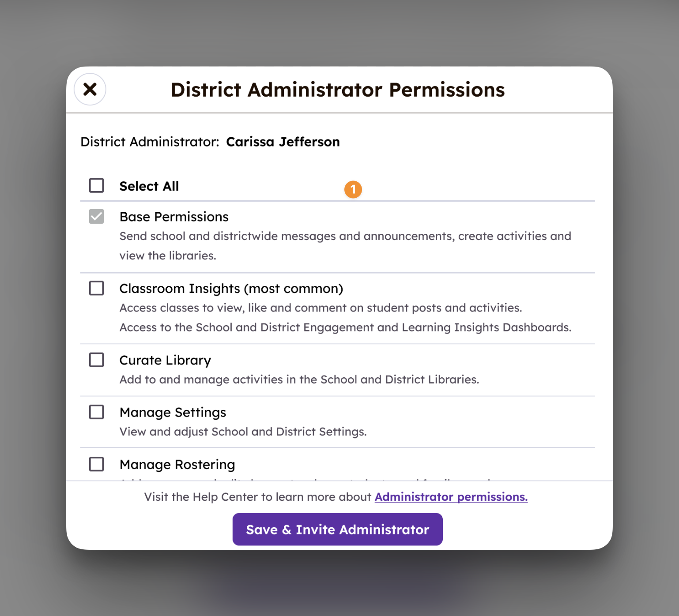Select the Classroom Insights (most common) label
This screenshot has width=679, height=616.
(x=231, y=289)
